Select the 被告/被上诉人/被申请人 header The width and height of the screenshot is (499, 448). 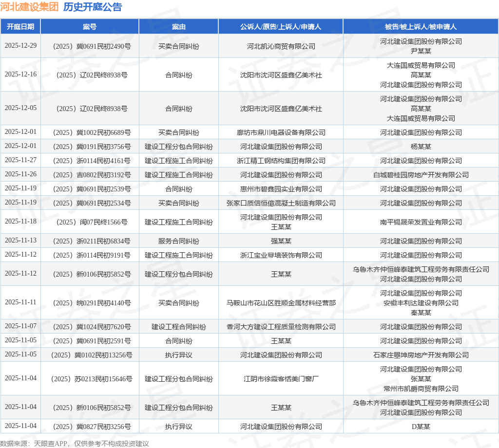[x=421, y=27]
